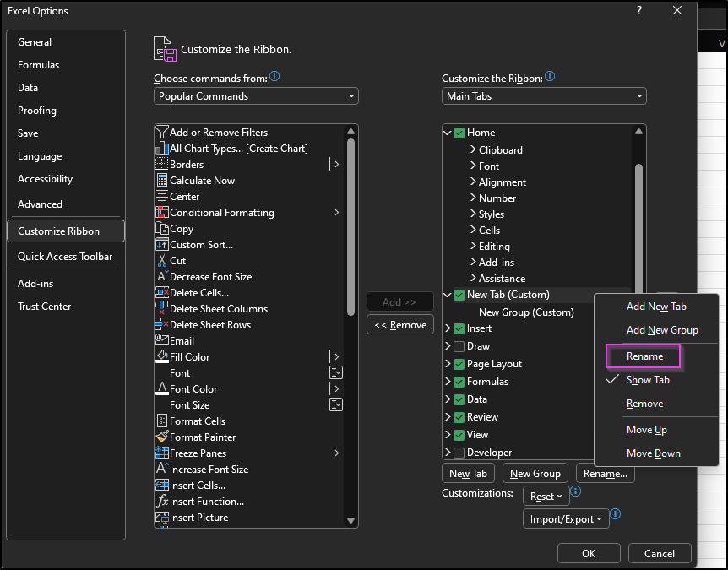728x570 pixels.
Task: Toggle the Home tab checkbox
Action: click(459, 133)
